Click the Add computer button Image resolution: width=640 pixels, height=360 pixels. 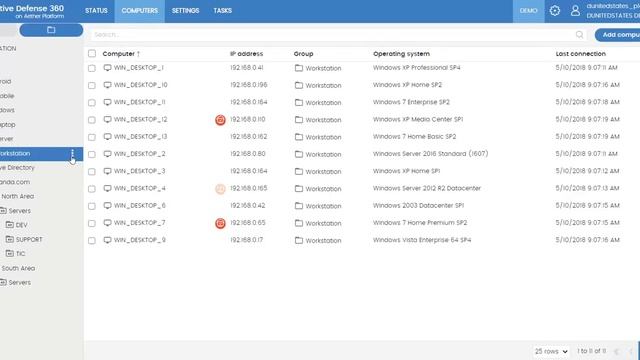click(x=617, y=35)
